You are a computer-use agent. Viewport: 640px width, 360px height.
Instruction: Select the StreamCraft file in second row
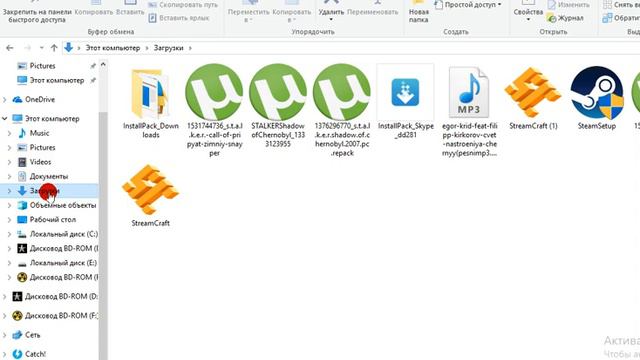(x=151, y=195)
